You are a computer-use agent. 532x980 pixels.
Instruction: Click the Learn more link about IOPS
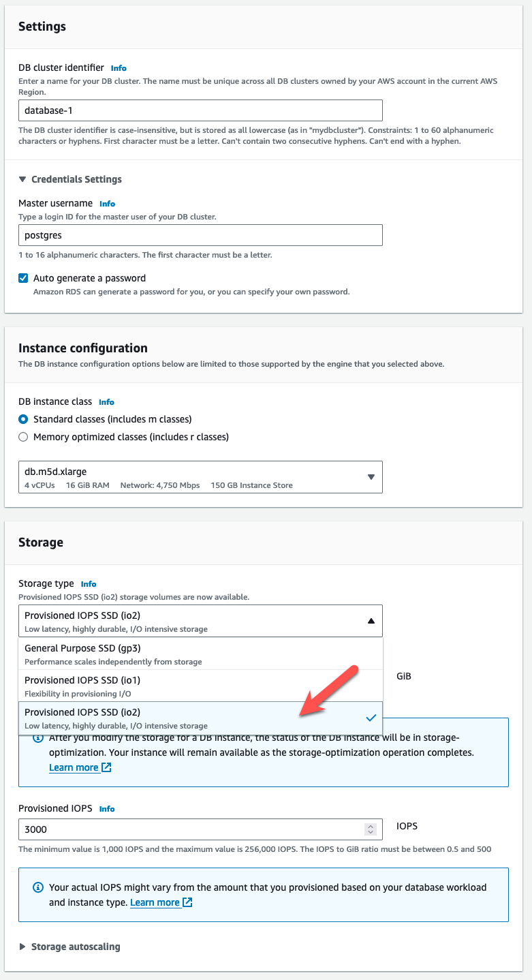[x=155, y=902]
